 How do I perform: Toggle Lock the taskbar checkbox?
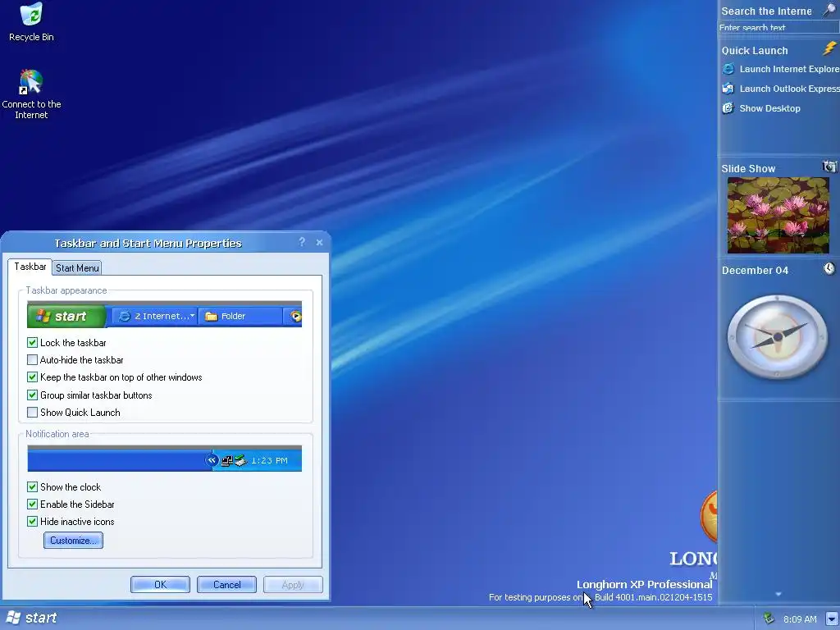click(32, 342)
